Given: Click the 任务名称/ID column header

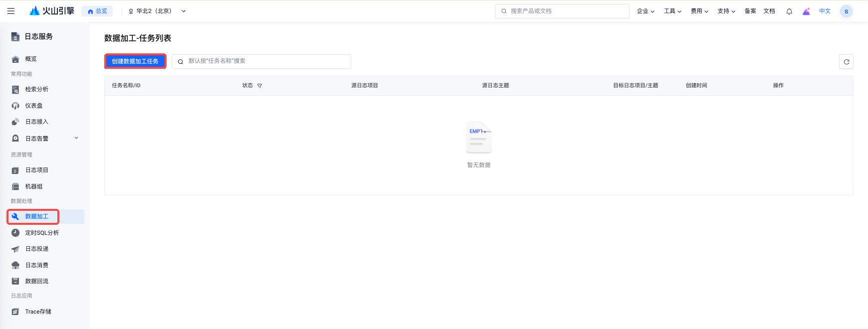Looking at the screenshot, I should pos(126,86).
